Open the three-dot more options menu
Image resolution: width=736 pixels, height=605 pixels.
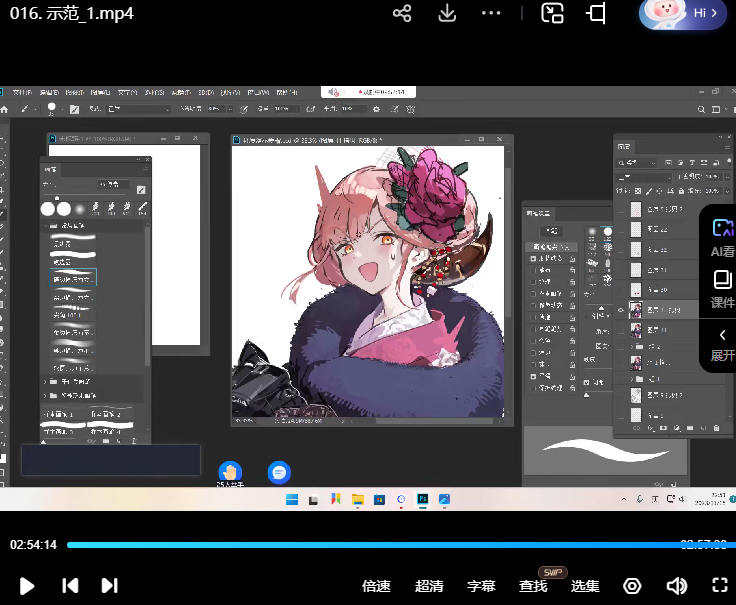pos(491,13)
